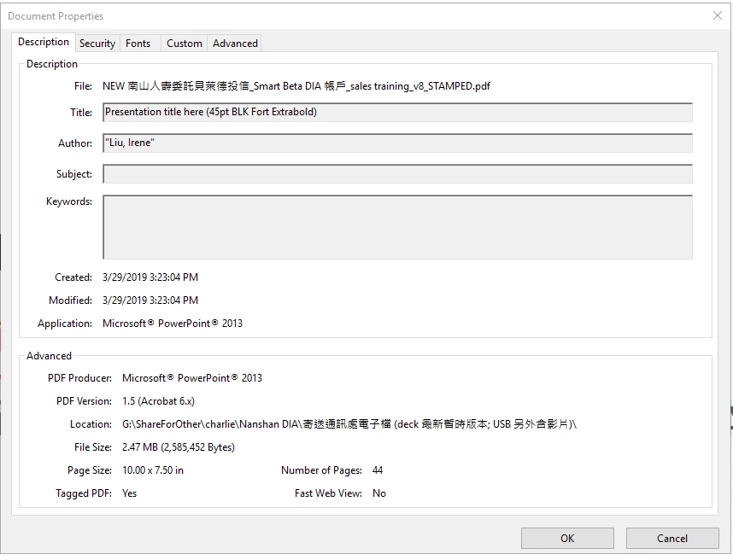Go to the Advanced tab

point(235,44)
